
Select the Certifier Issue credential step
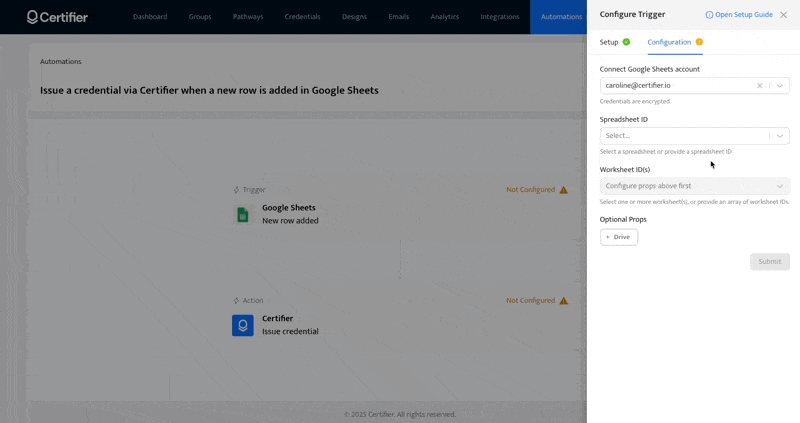pyautogui.click(x=290, y=325)
